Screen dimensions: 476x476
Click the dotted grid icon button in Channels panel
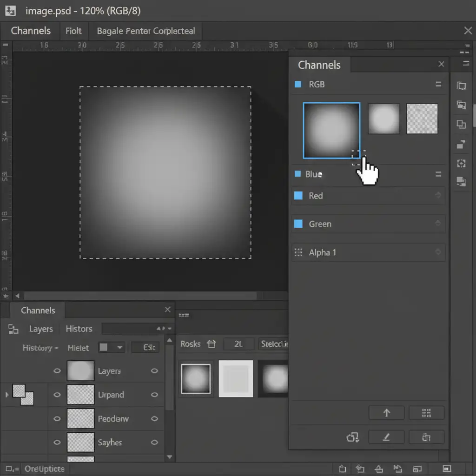click(426, 413)
